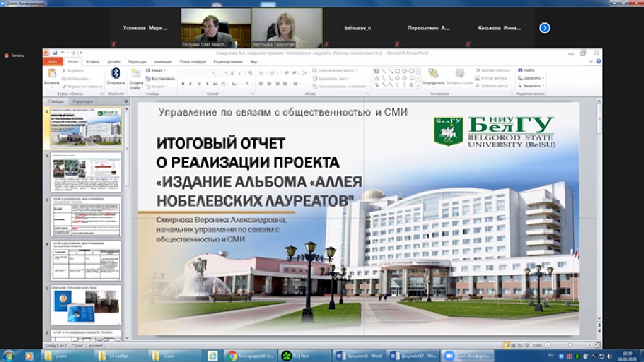Click the Windows Start button

click(9, 355)
